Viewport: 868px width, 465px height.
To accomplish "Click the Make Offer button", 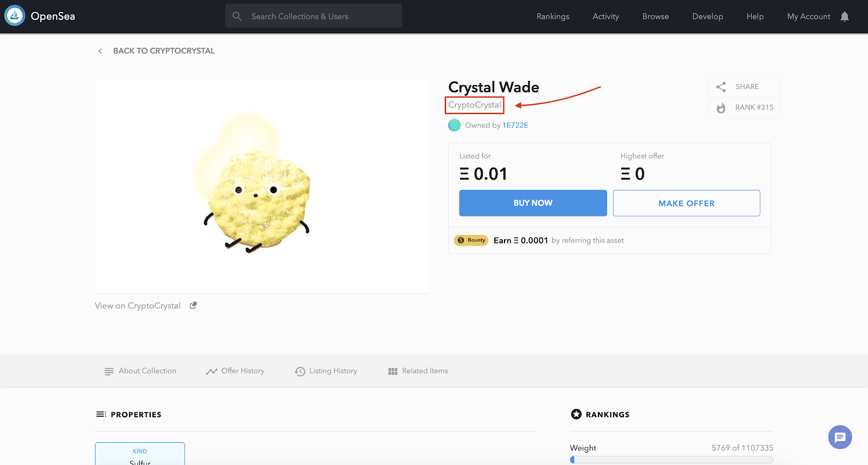I will (x=686, y=203).
